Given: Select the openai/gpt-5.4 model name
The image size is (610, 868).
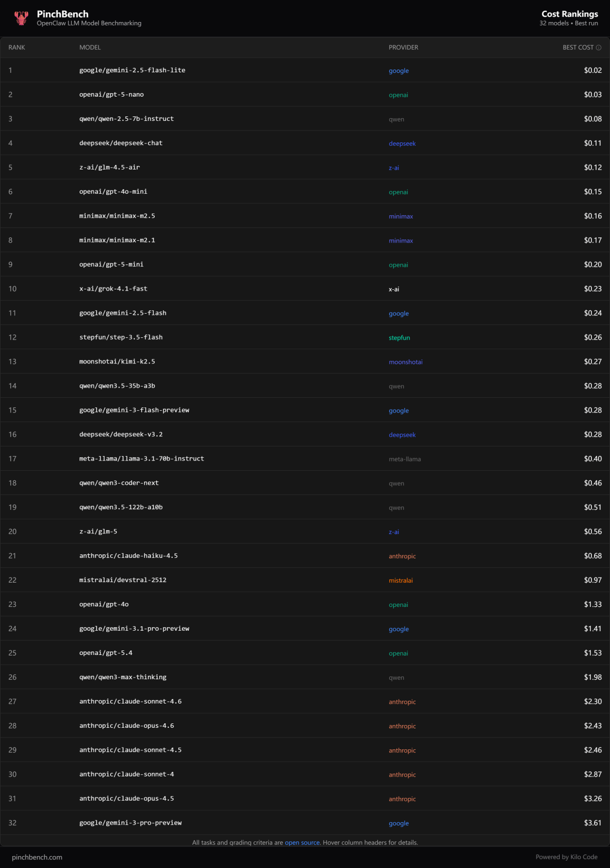Looking at the screenshot, I should pos(106,653).
